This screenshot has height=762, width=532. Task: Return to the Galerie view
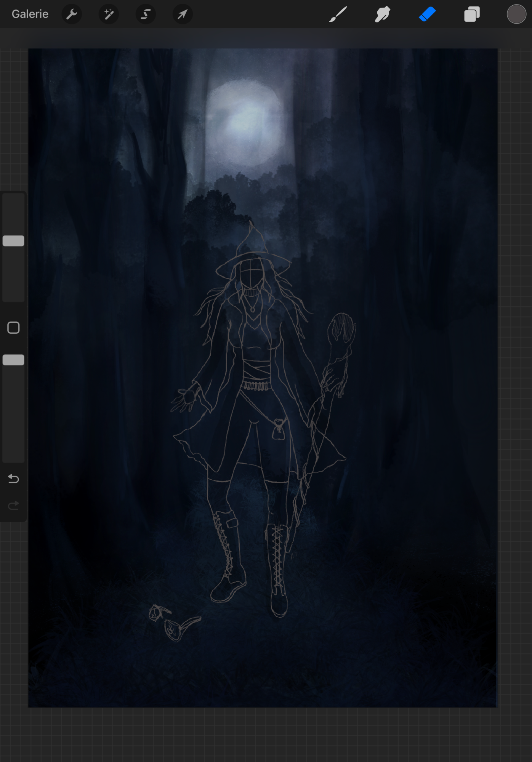tap(30, 14)
